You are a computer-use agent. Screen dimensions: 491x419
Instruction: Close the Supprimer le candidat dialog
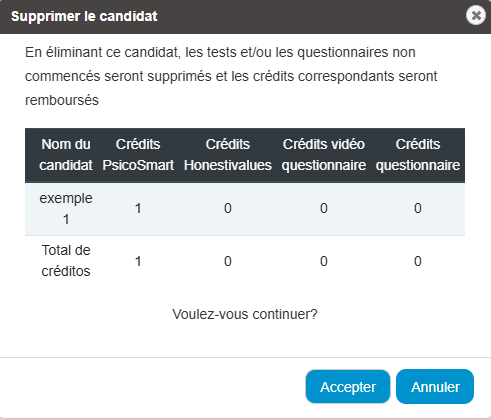(476, 15)
